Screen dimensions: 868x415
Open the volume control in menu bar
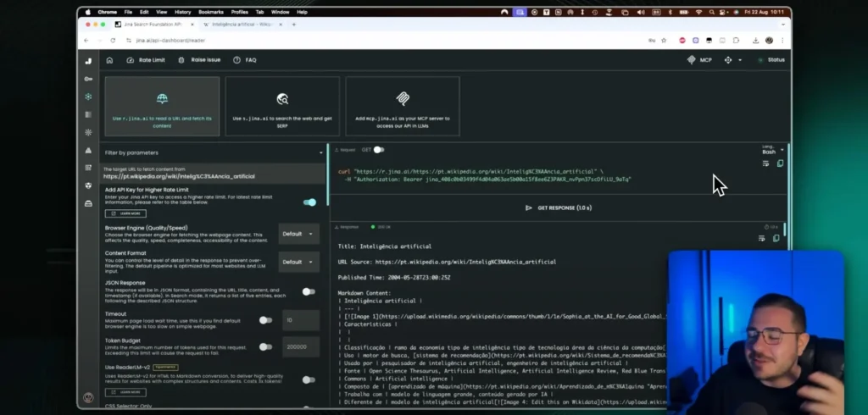tap(641, 12)
